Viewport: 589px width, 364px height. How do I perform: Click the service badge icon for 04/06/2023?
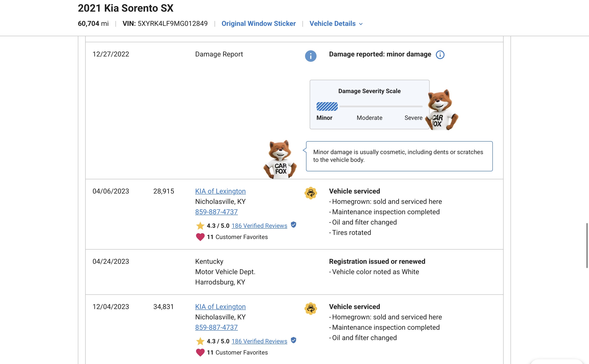(x=311, y=193)
